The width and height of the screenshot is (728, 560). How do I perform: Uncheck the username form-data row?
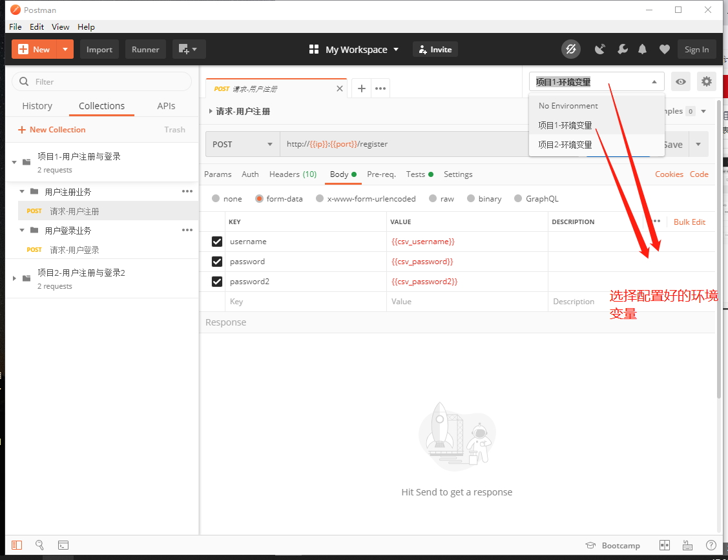(x=218, y=241)
